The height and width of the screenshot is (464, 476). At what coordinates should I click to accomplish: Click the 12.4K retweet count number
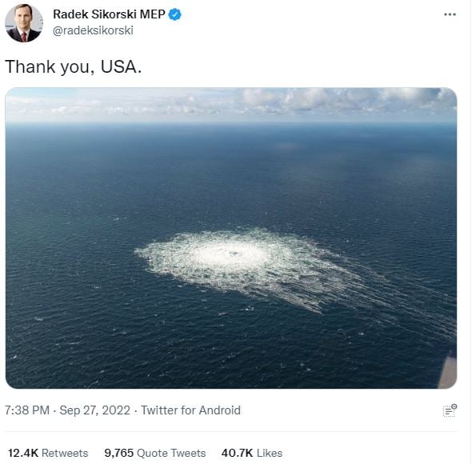pos(23,453)
